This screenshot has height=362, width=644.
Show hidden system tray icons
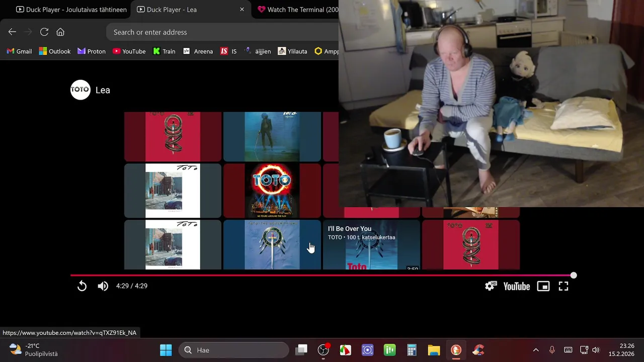(x=536, y=350)
